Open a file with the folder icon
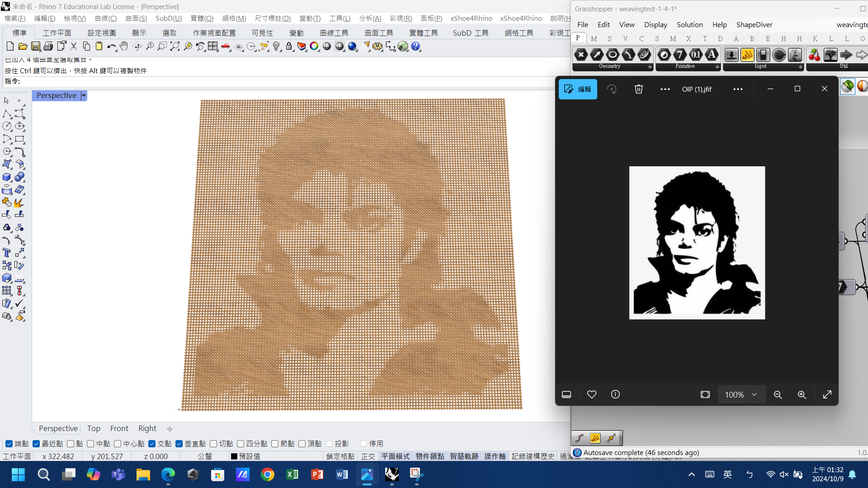The height and width of the screenshot is (488, 868). [23, 46]
